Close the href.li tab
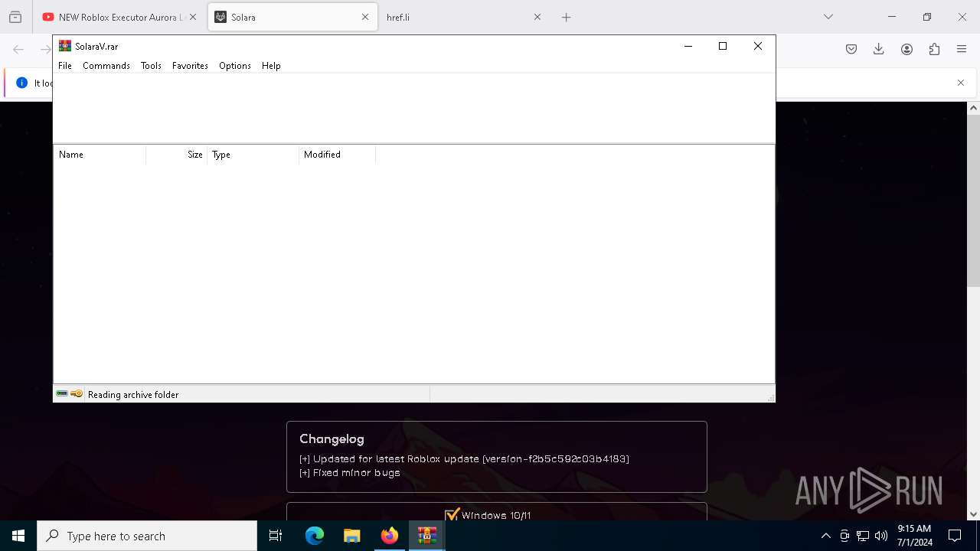The image size is (980, 551). pos(537,17)
